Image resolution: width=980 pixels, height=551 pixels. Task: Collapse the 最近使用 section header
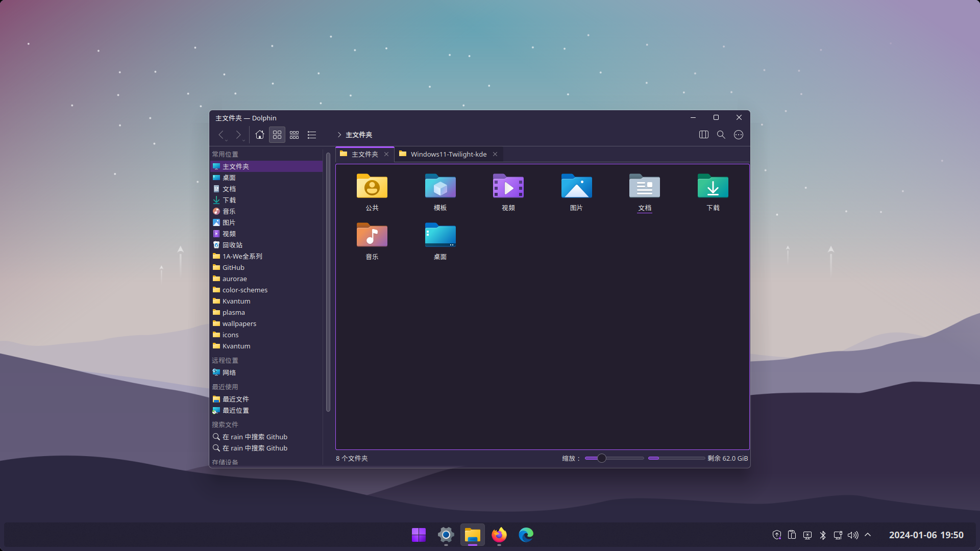(225, 387)
